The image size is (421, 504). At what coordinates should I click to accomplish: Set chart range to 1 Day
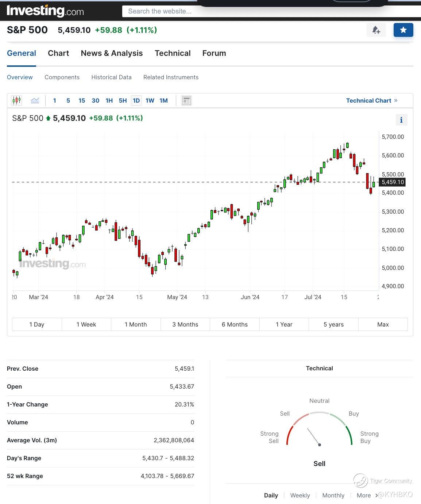[37, 324]
